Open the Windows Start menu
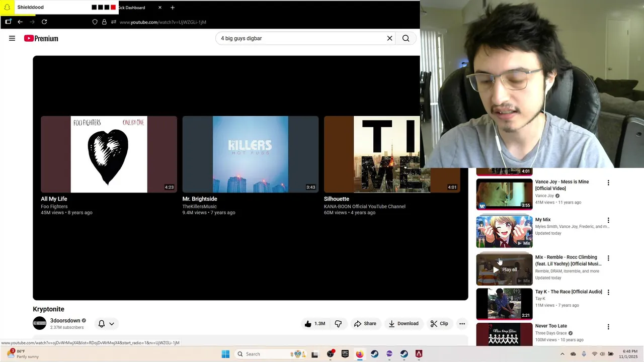Image resolution: width=644 pixels, height=362 pixels. tap(225, 354)
